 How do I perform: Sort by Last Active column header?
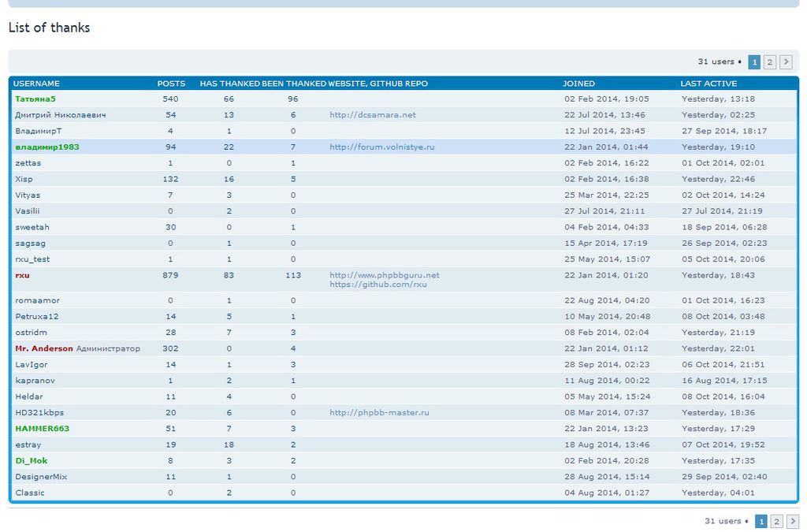tap(708, 84)
